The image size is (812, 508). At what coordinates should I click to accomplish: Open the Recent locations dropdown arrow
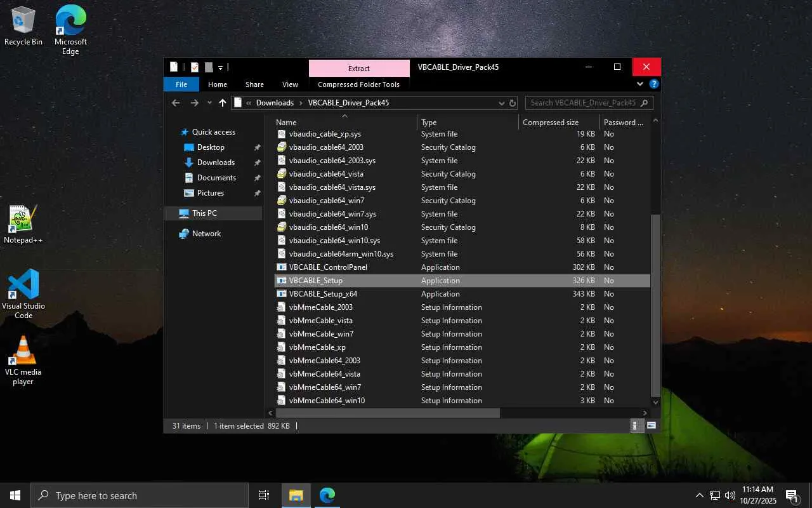pyautogui.click(x=209, y=103)
